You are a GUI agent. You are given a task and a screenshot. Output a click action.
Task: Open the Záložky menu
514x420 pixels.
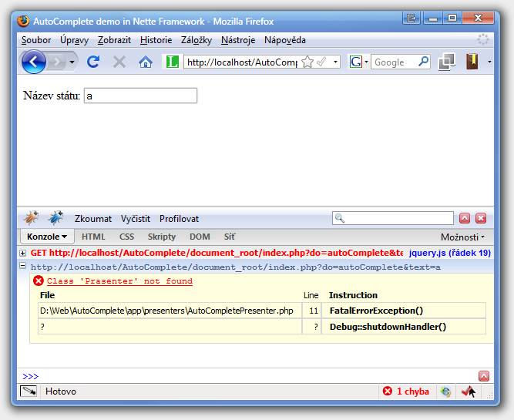(197, 40)
